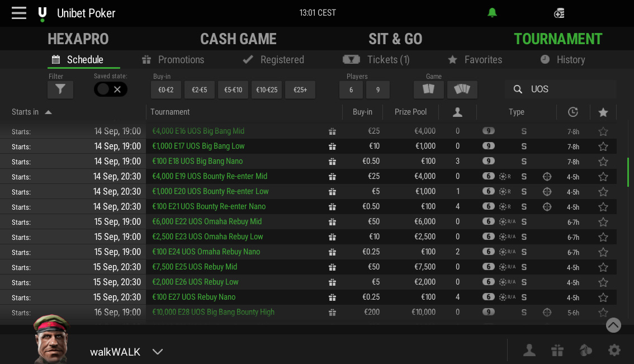Switch to the TOURNAMENT section

(x=558, y=39)
